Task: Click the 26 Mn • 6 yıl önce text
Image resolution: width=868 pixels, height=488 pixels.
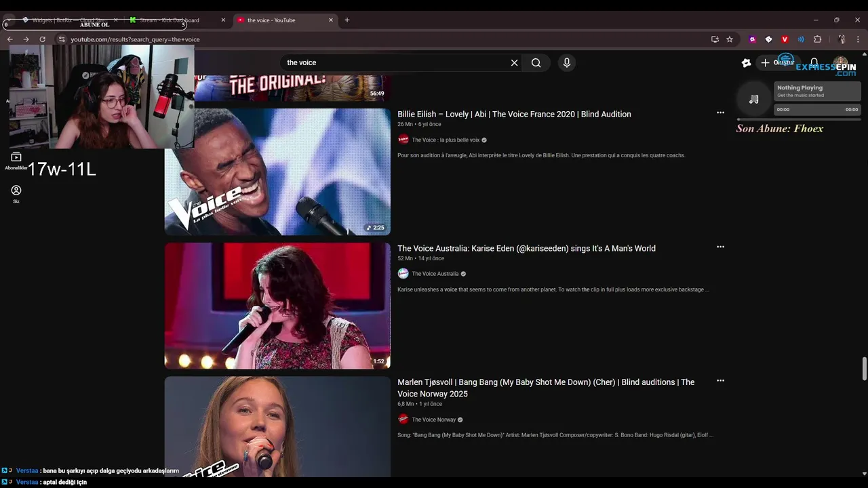Action: [x=419, y=125]
